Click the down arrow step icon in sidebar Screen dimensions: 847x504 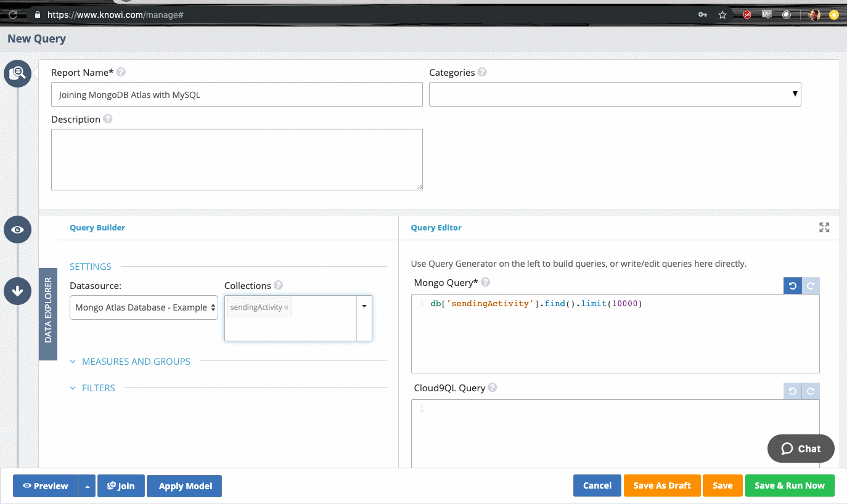point(17,291)
